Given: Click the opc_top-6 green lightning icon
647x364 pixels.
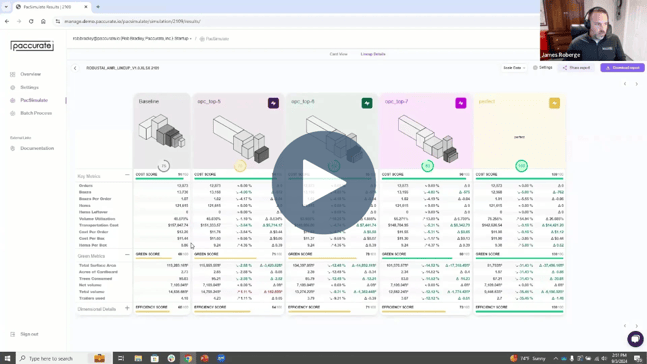Looking at the screenshot, I should point(367,103).
